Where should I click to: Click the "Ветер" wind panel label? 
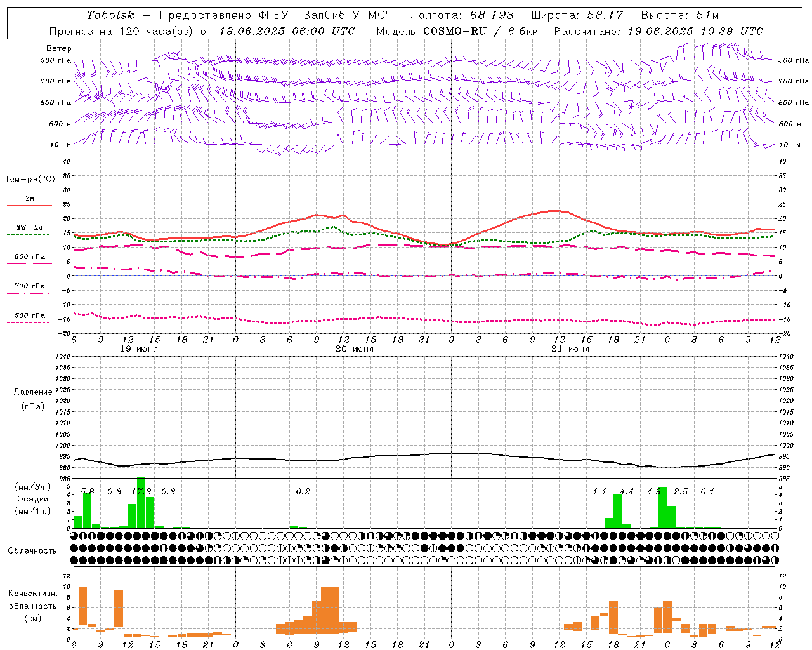point(59,48)
